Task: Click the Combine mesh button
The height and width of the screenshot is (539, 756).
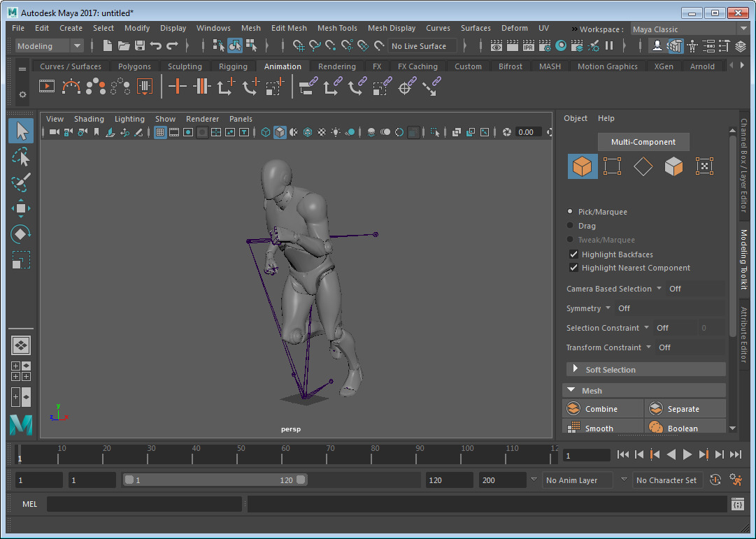Action: point(603,409)
